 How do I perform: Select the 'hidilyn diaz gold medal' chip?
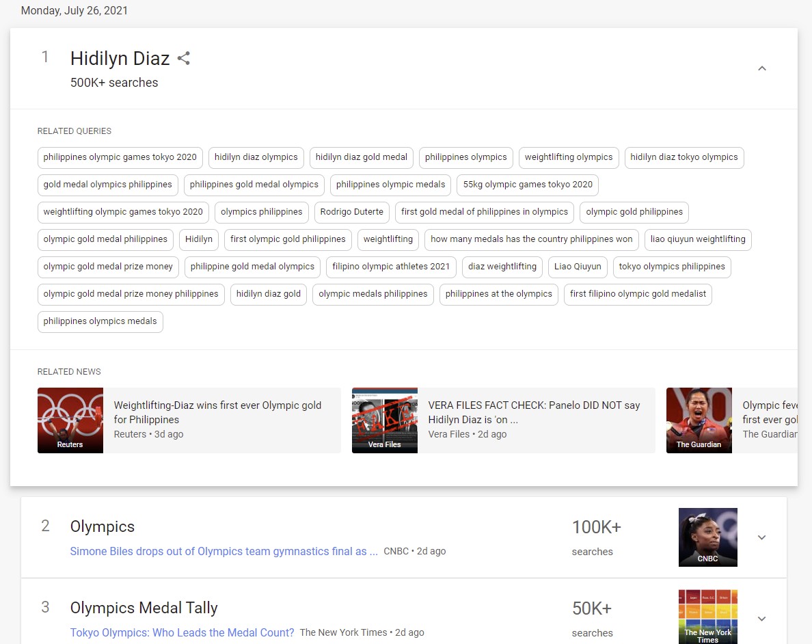point(362,157)
